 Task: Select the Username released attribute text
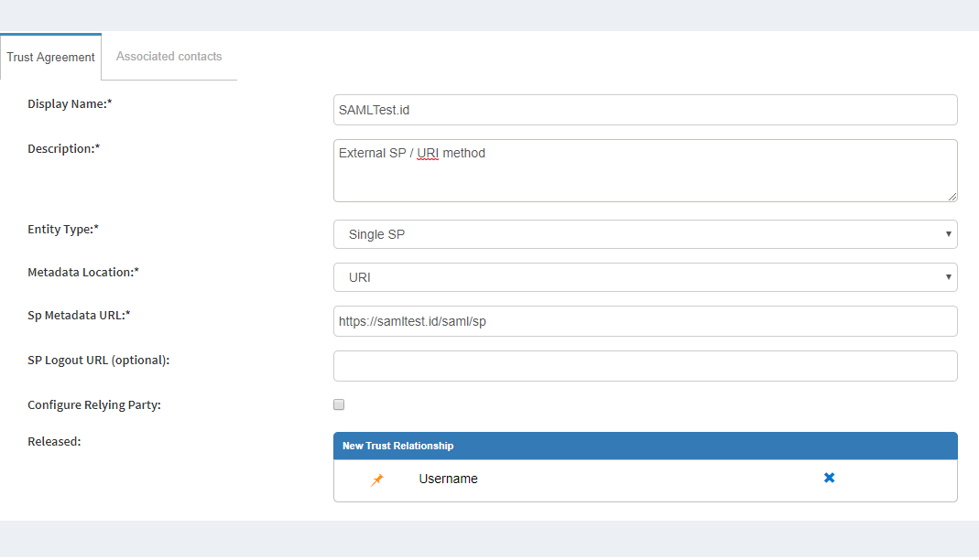[x=448, y=479]
